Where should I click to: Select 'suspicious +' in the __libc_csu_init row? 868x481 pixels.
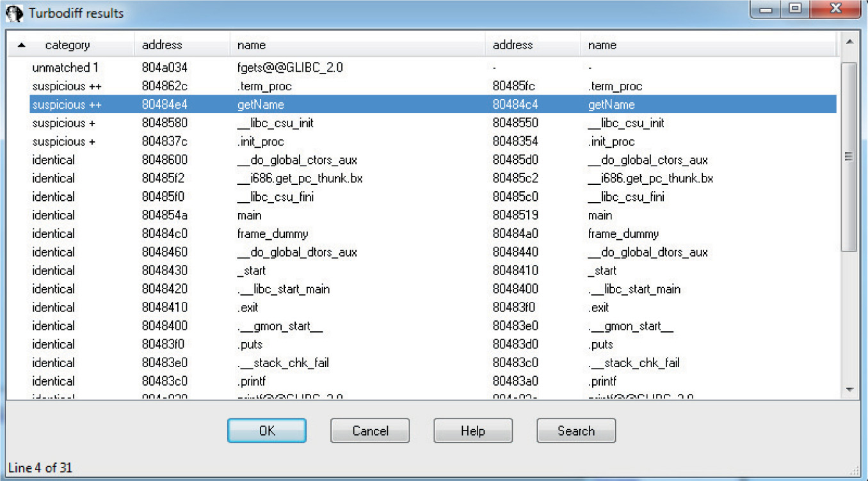coord(63,123)
